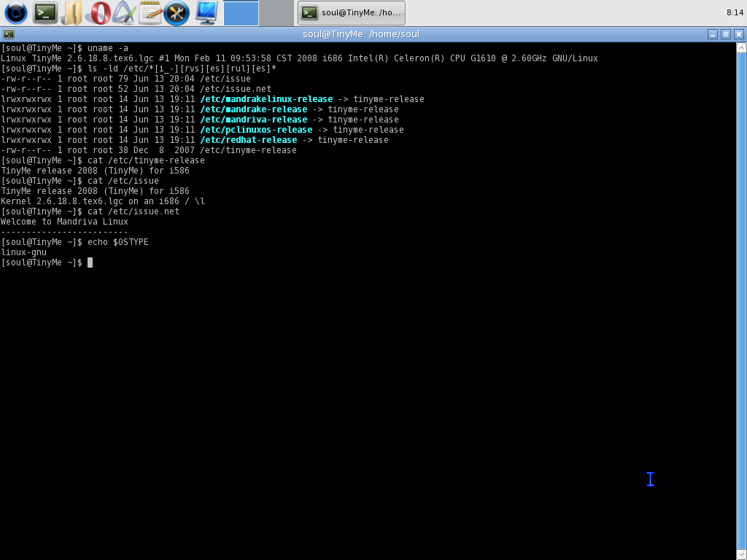The width and height of the screenshot is (747, 560).
Task: Click the /etc/issue.net listing line
Action: click(x=136, y=89)
